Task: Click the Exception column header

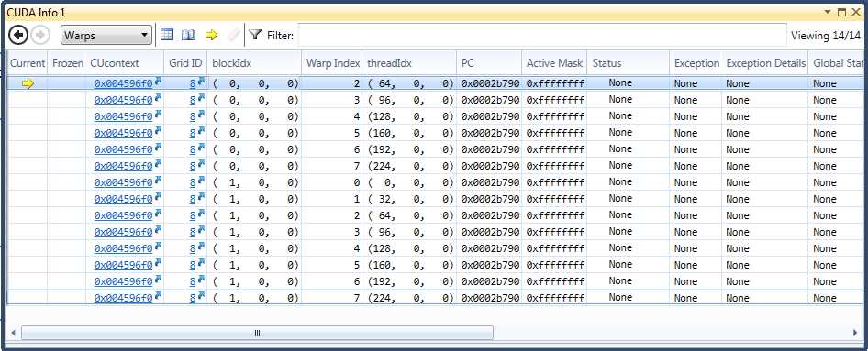Action: [x=696, y=63]
